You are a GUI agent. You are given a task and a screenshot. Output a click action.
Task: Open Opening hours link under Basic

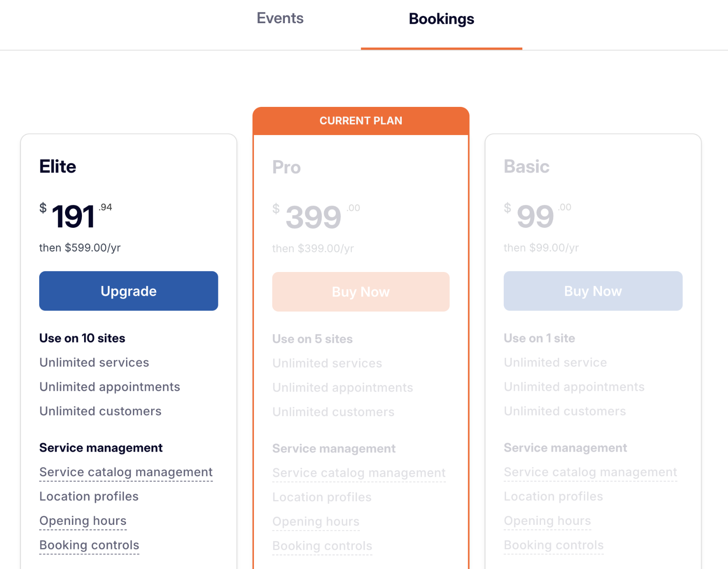[x=547, y=520]
